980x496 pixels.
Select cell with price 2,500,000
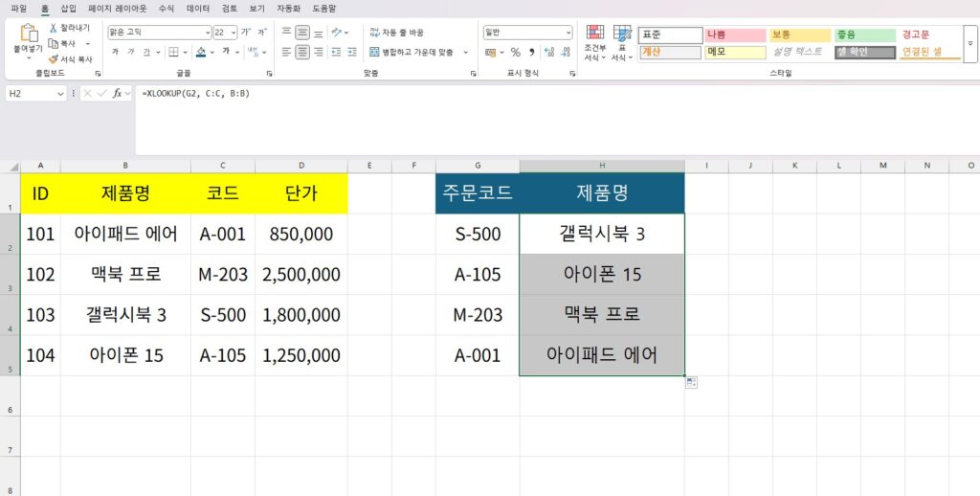[301, 274]
